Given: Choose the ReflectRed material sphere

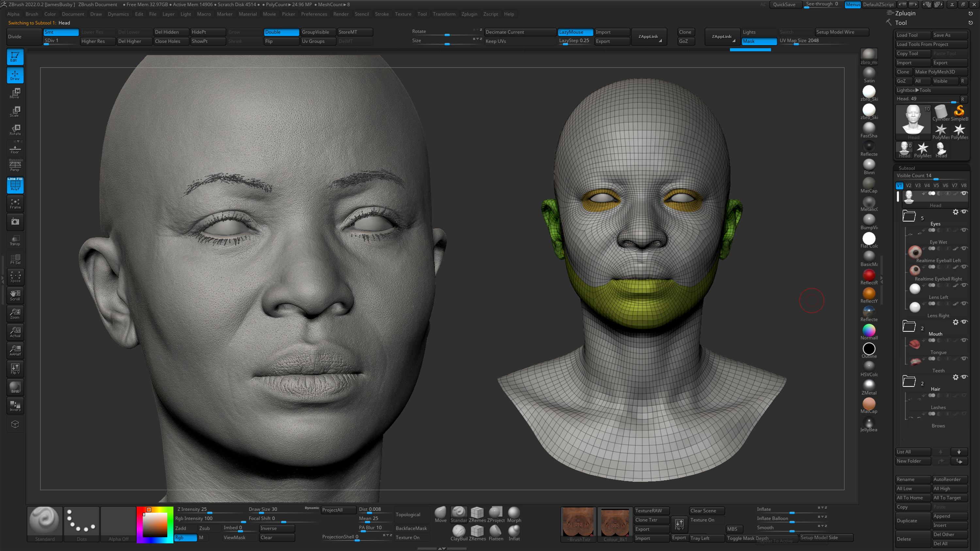Looking at the screenshot, I should coord(869,275).
